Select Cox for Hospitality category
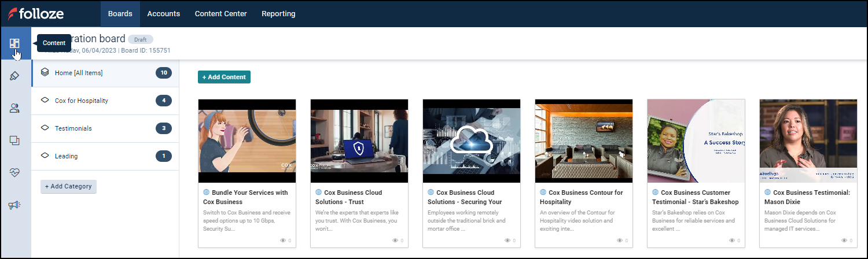 (105, 101)
